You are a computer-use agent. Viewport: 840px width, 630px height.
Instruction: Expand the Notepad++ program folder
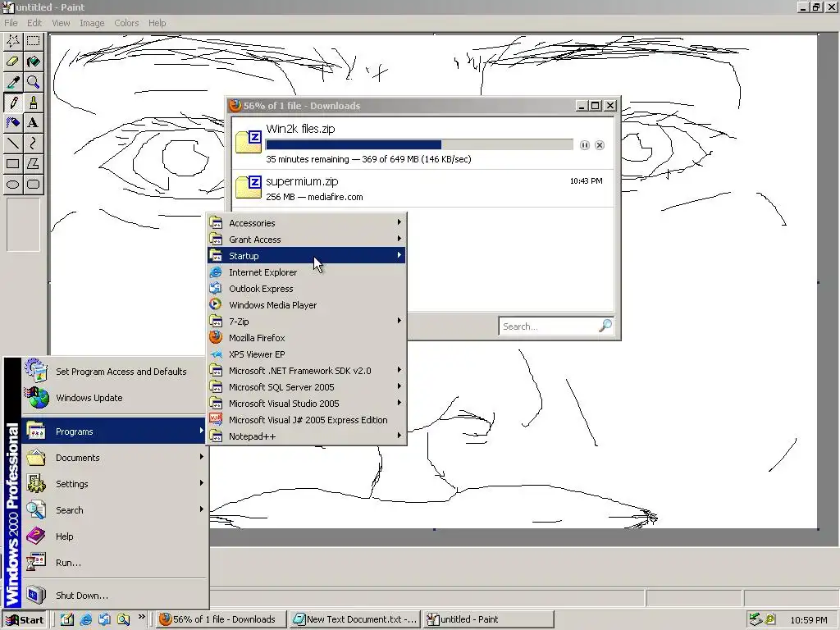[x=307, y=436]
